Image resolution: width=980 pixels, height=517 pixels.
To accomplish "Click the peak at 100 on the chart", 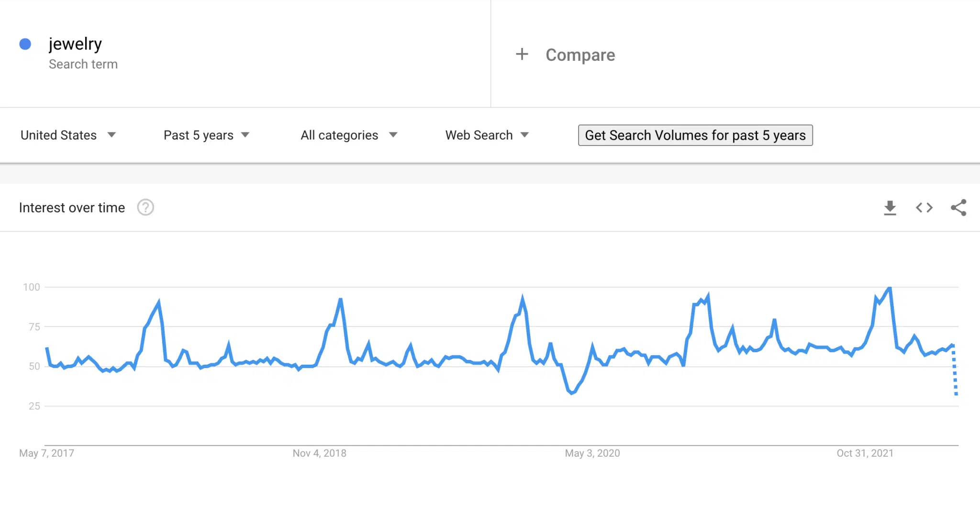I will point(889,288).
